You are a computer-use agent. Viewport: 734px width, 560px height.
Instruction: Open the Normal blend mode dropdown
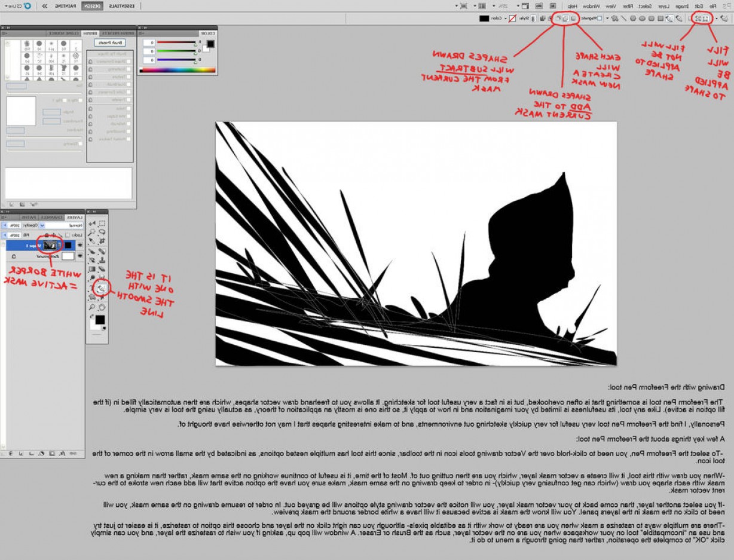(73, 225)
